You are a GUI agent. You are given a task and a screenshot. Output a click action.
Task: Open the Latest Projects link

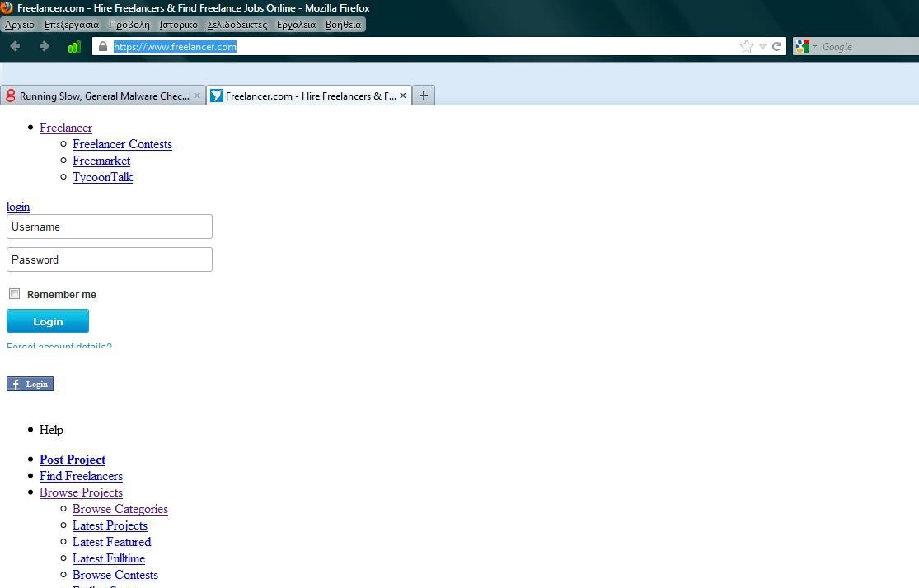[x=110, y=525]
